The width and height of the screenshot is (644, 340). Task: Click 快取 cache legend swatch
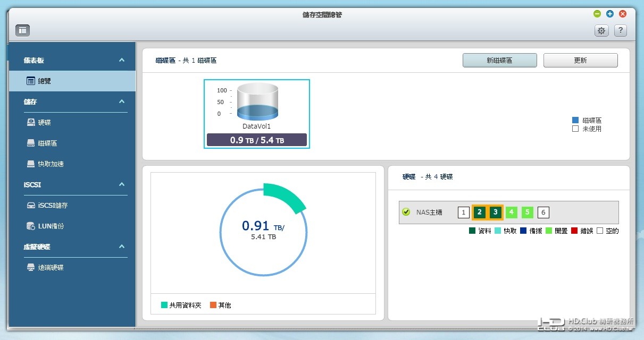497,231
